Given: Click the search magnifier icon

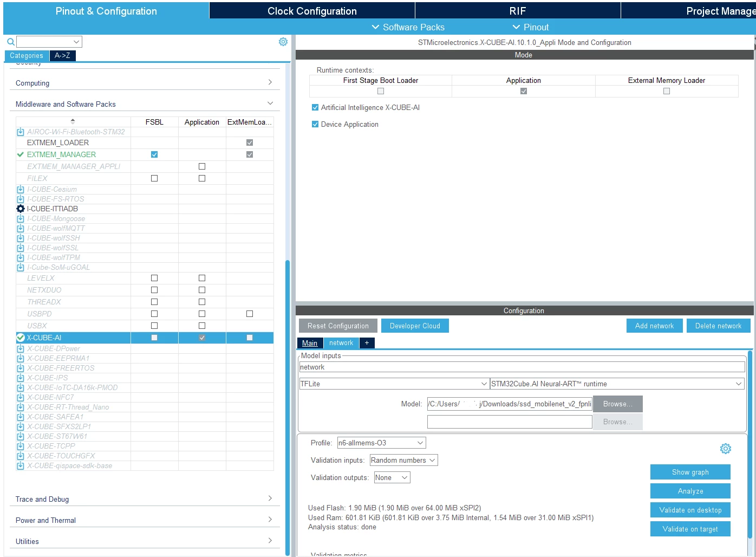Looking at the screenshot, I should click(x=10, y=42).
